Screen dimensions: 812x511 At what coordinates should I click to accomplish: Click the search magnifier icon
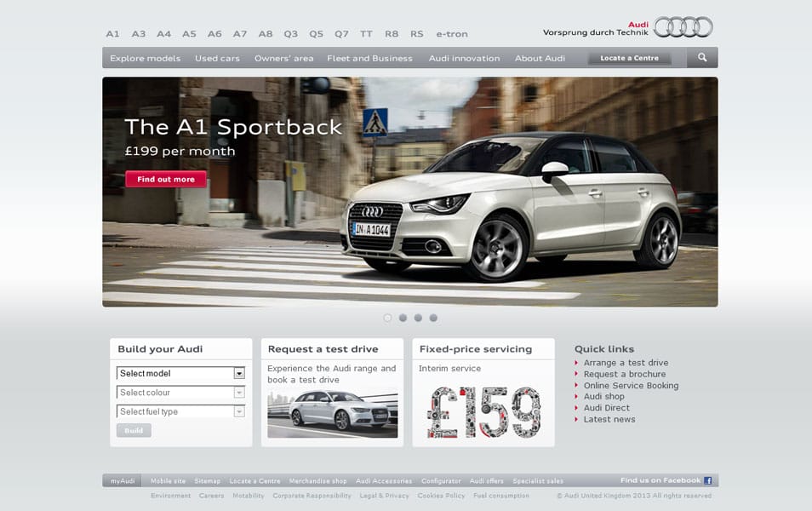click(x=702, y=58)
